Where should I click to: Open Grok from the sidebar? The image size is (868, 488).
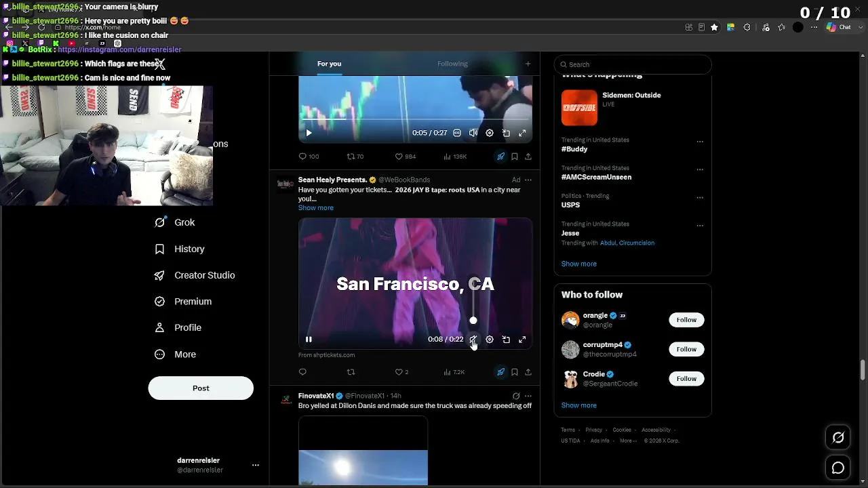point(175,222)
